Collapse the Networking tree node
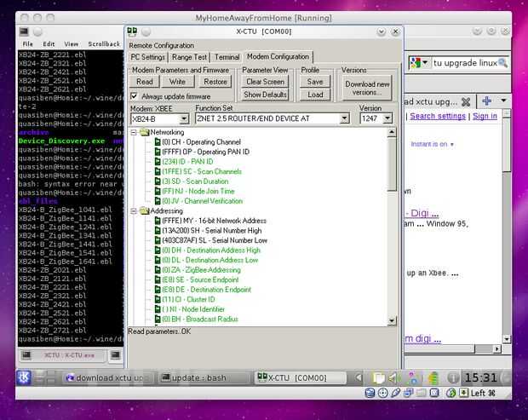The width and height of the screenshot is (528, 420). tap(134, 133)
